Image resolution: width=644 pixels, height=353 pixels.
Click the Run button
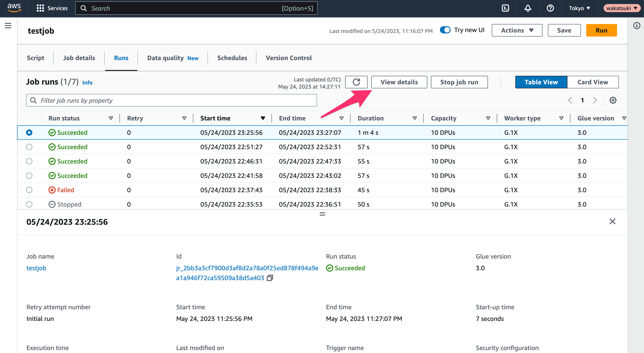tap(601, 30)
